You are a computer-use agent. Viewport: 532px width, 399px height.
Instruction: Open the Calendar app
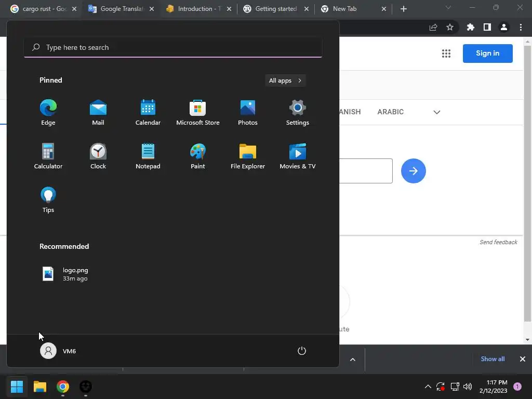(148, 113)
